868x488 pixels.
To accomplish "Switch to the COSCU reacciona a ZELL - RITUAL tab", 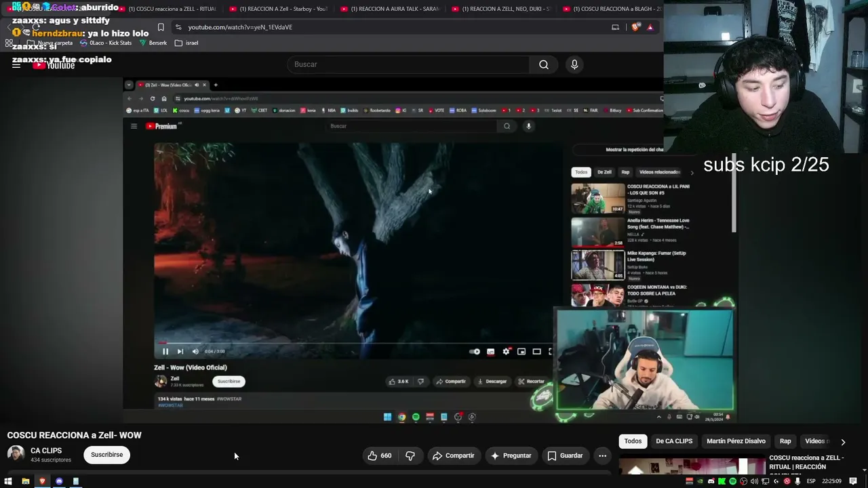I will (x=167, y=9).
